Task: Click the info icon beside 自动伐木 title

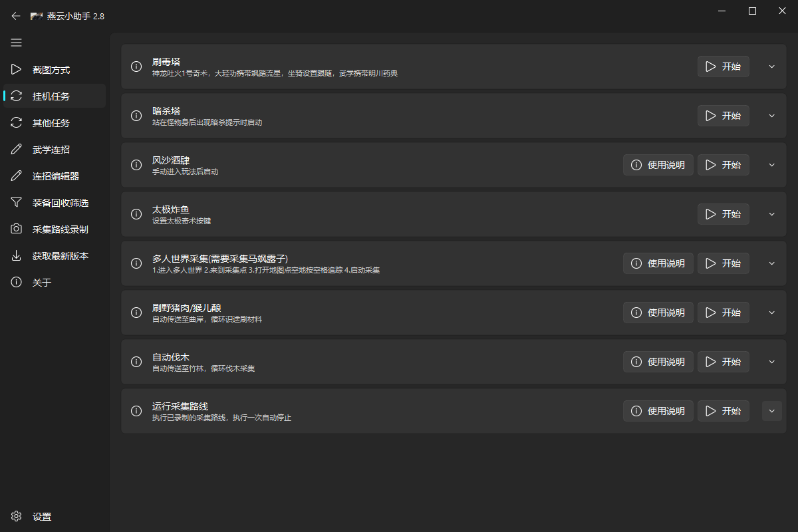Action: coord(136,362)
